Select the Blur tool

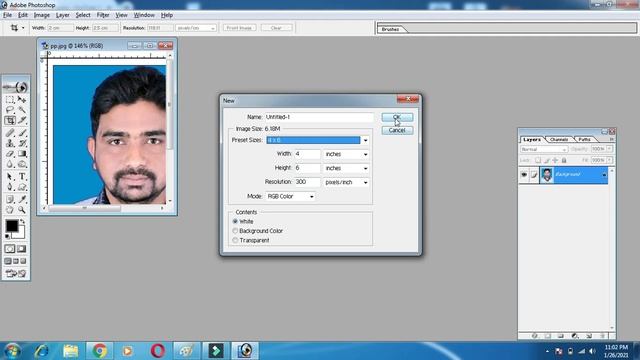10,164
